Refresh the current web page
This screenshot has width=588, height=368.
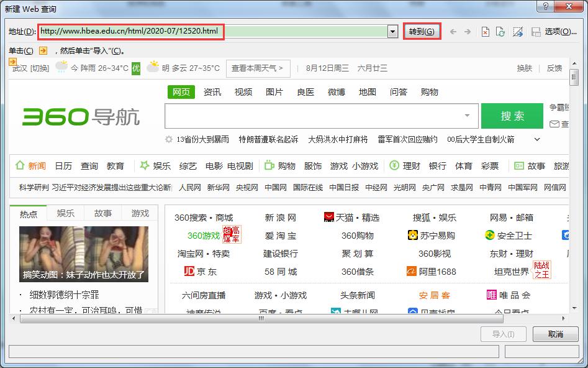(x=500, y=31)
